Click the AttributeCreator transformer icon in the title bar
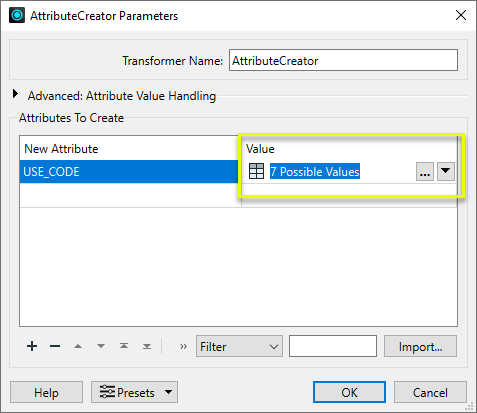The image size is (477, 413). pyautogui.click(x=17, y=15)
